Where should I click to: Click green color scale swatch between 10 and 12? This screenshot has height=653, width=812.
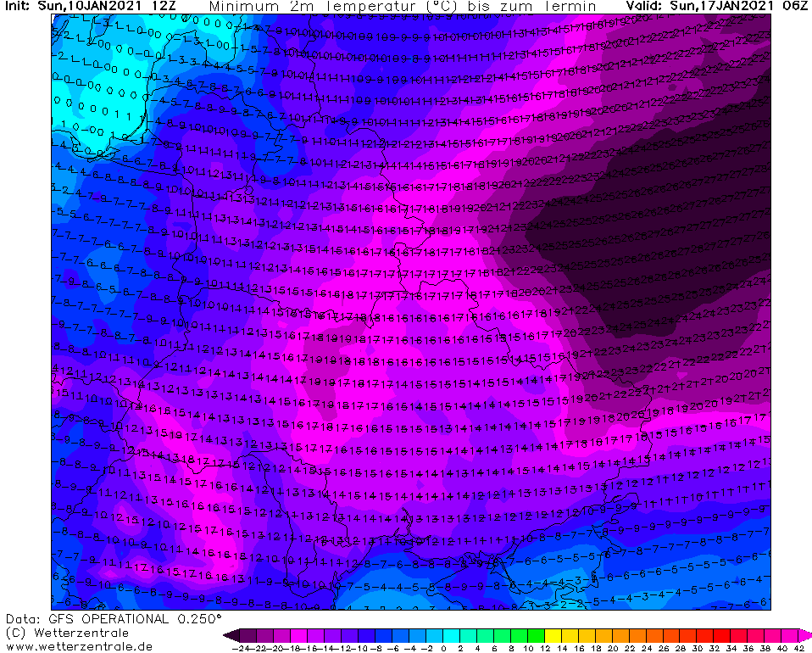[536, 635]
